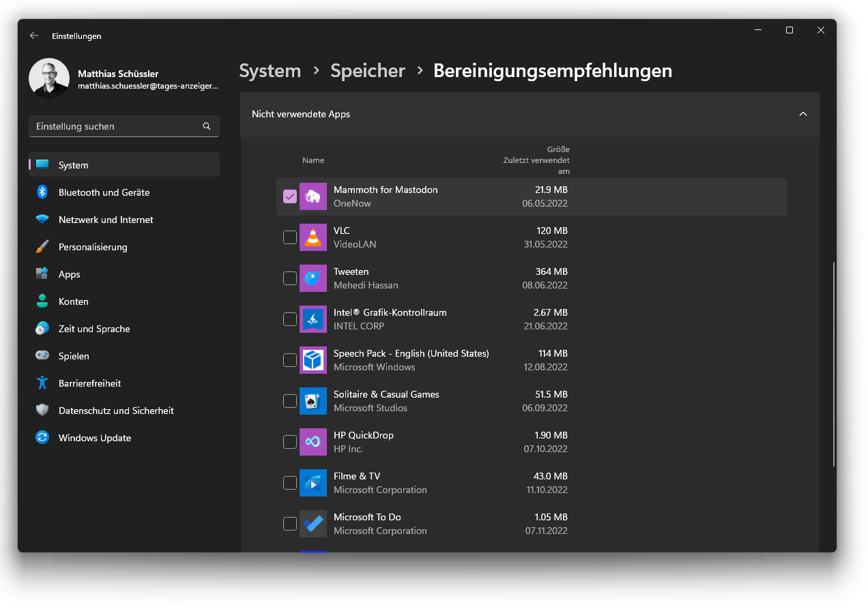Click the Tweeten app icon
868x609 pixels.
pyautogui.click(x=313, y=278)
